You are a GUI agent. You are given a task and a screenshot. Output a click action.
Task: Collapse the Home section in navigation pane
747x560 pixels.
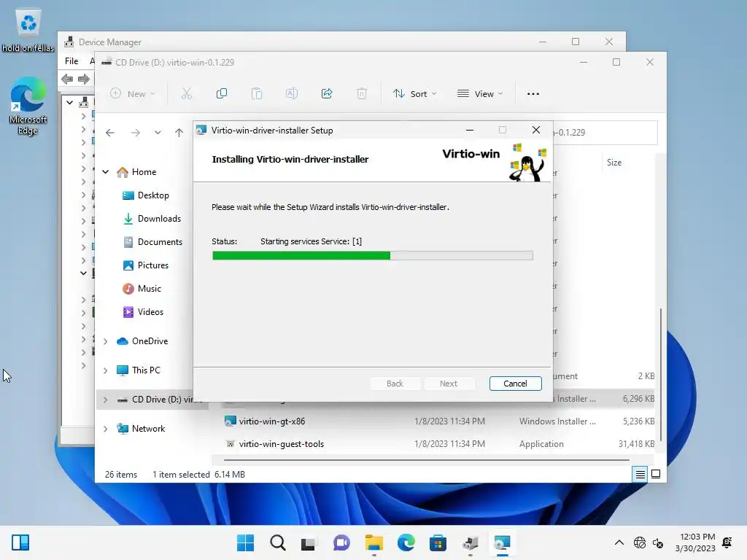106,172
